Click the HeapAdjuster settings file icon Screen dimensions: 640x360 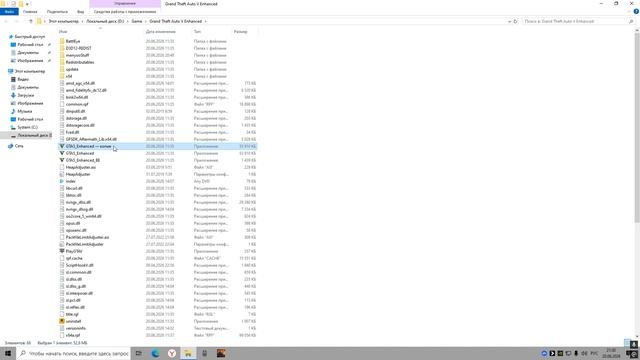pos(62,174)
